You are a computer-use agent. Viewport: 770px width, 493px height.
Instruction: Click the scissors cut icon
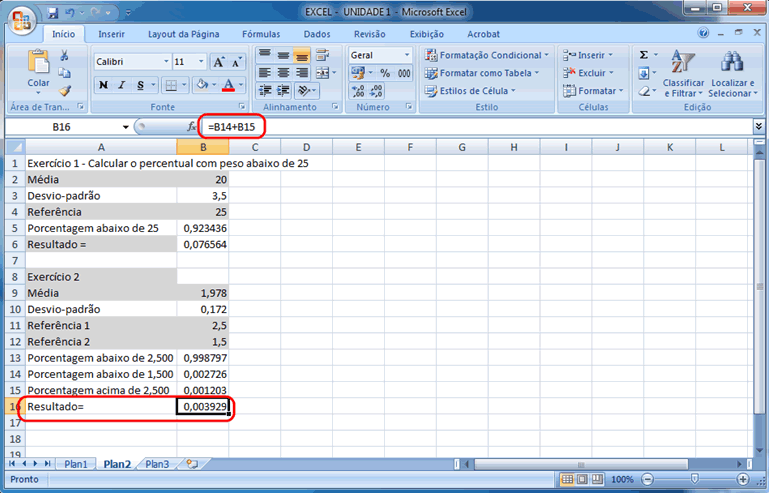(65, 56)
